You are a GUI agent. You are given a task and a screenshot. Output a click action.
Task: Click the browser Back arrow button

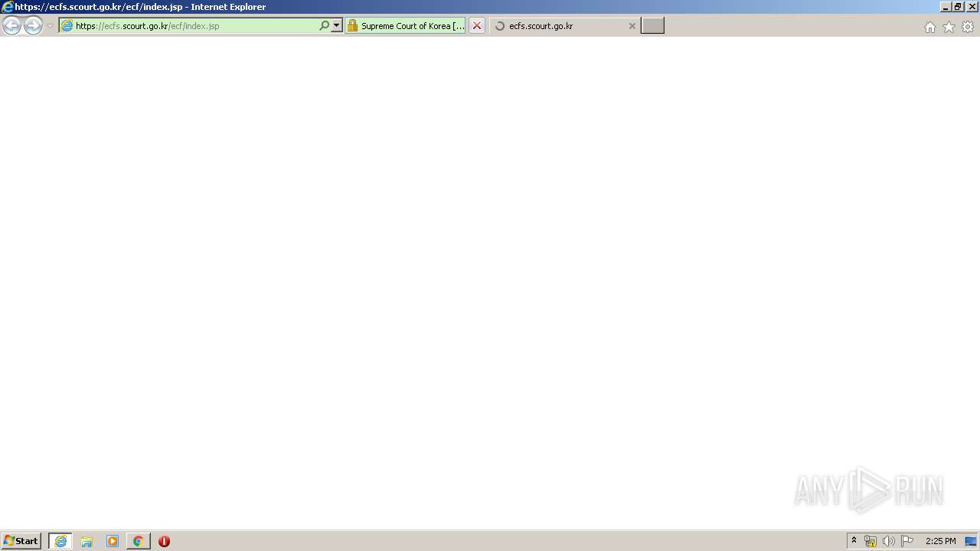11,25
